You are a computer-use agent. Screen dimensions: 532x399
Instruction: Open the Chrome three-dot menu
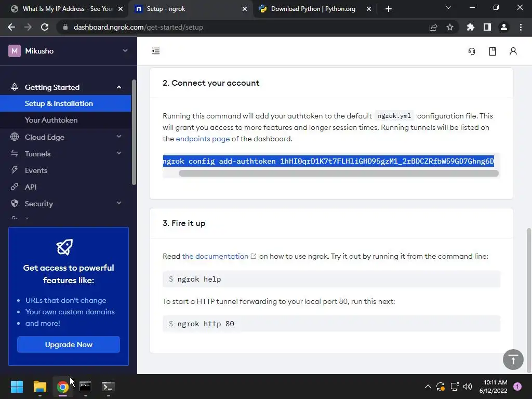[521, 27]
